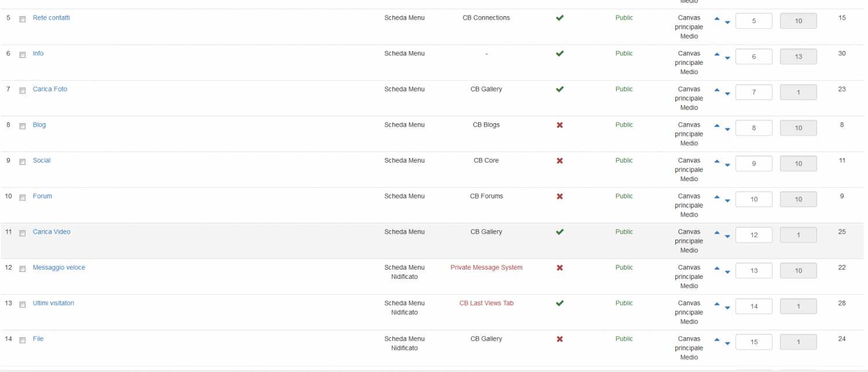Image resolution: width=868 pixels, height=372 pixels.
Task: Unpublish Rete contatti via green checkmark
Action: point(560,18)
